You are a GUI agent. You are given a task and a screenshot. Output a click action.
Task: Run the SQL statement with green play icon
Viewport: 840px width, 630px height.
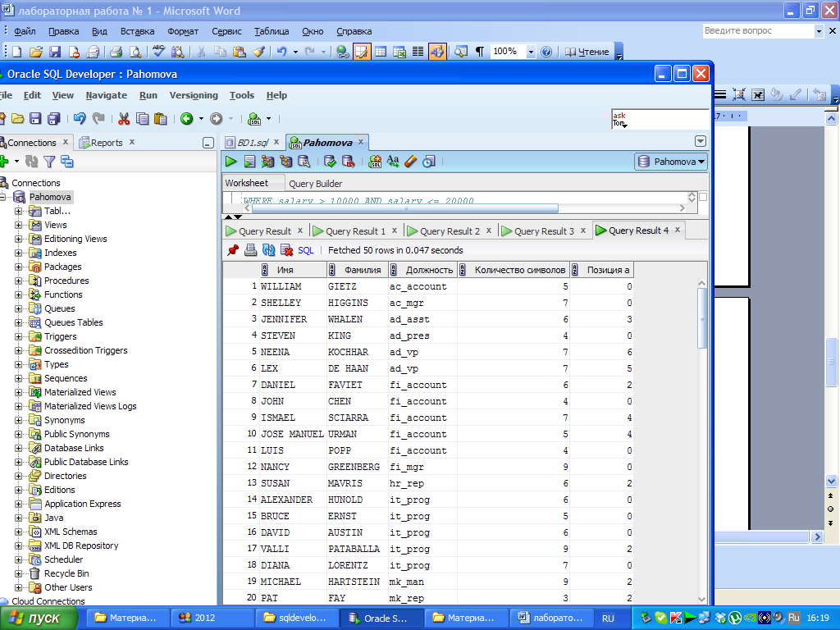(231, 162)
